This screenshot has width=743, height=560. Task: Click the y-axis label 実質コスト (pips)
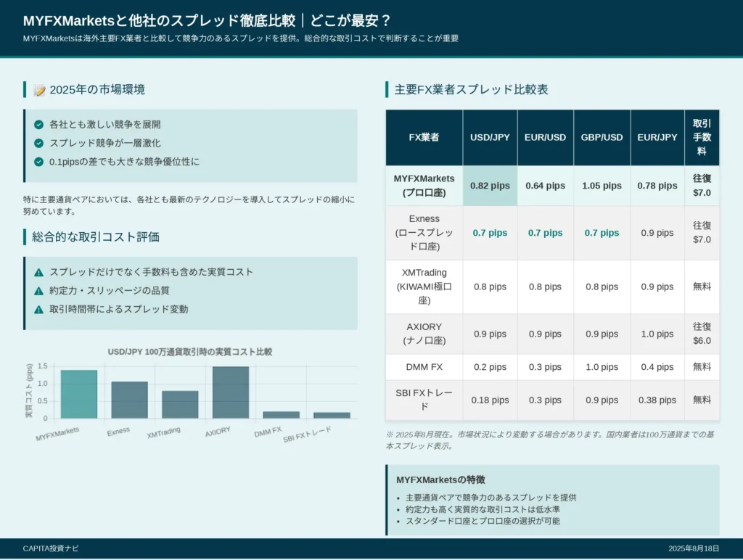coord(29,391)
